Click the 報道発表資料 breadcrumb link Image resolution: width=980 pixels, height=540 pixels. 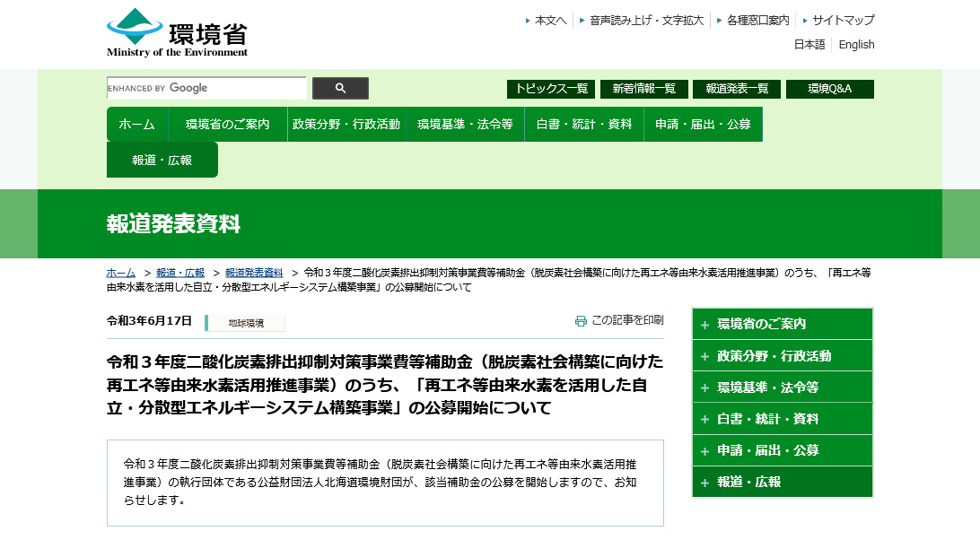(254, 273)
